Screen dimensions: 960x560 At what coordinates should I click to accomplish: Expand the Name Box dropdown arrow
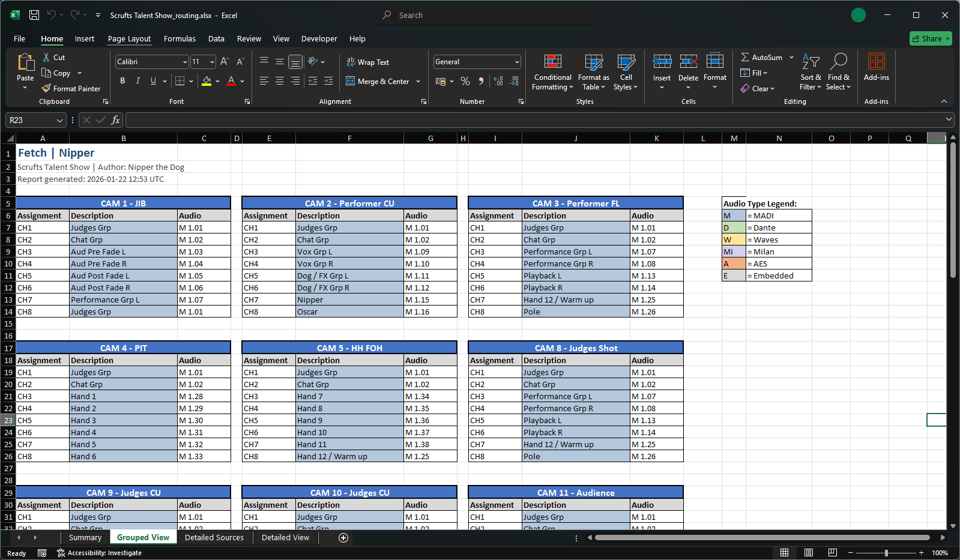point(59,120)
